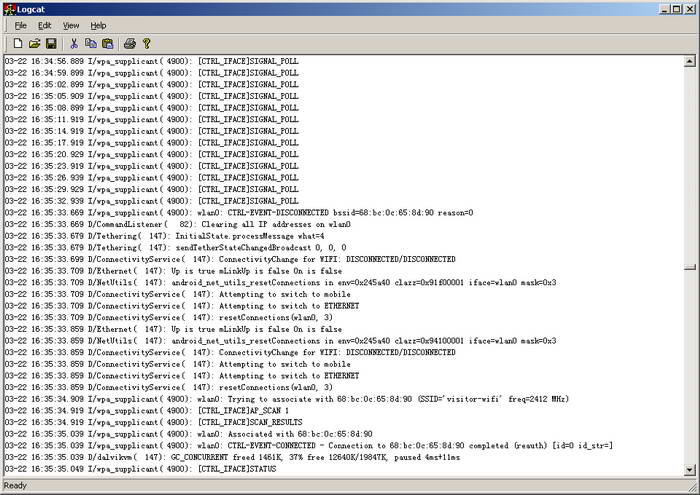Click the Copy toolbar icon
The width and height of the screenshot is (700, 495).
click(x=91, y=43)
